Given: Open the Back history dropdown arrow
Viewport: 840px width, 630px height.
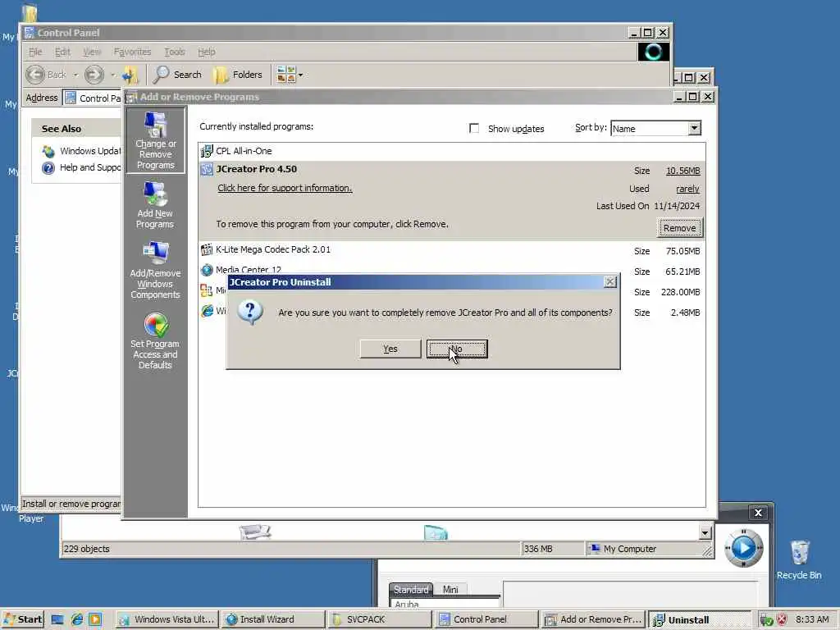Looking at the screenshot, I should tap(75, 75).
